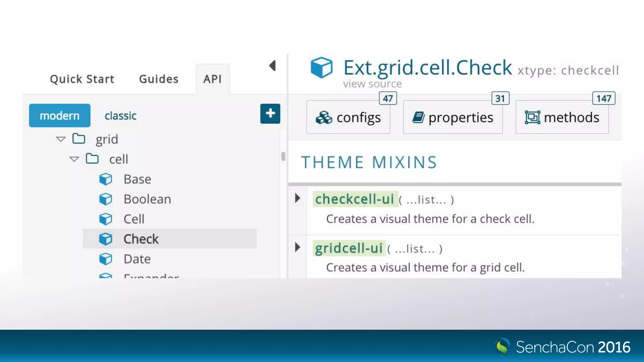Click the tree panel scrollbar thumb
This screenshot has height=362, width=644.
[283, 156]
